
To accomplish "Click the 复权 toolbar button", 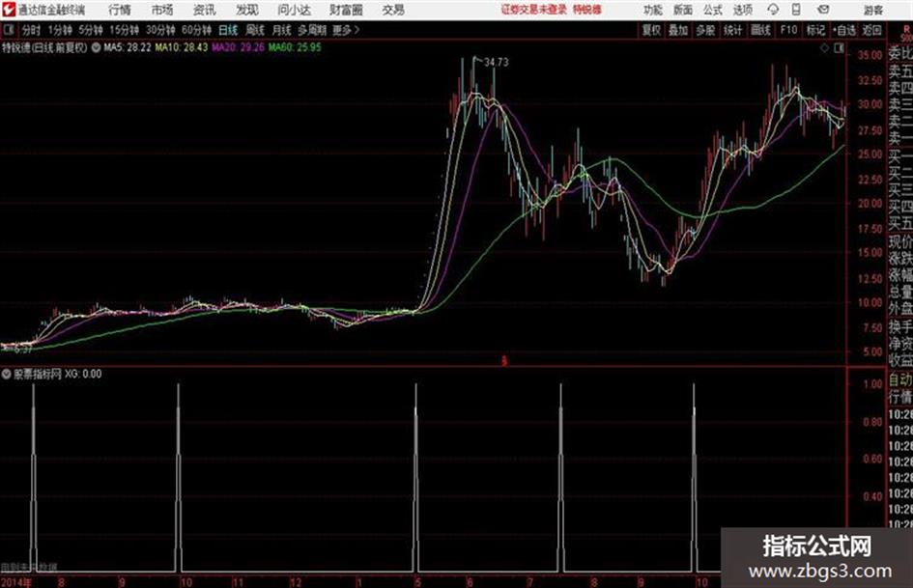I will click(651, 30).
